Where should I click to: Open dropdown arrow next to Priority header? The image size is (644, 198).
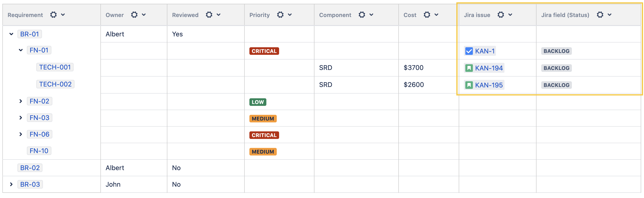pyautogui.click(x=290, y=15)
